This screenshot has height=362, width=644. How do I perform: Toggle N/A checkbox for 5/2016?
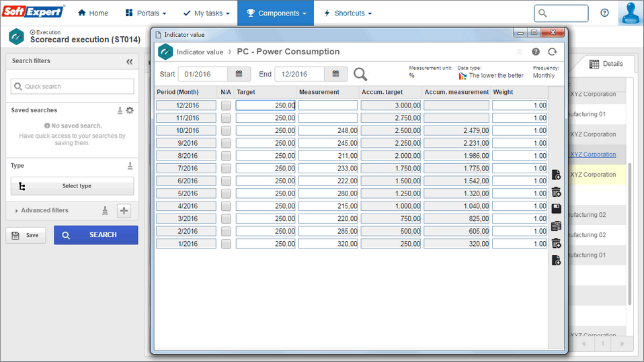(x=226, y=193)
